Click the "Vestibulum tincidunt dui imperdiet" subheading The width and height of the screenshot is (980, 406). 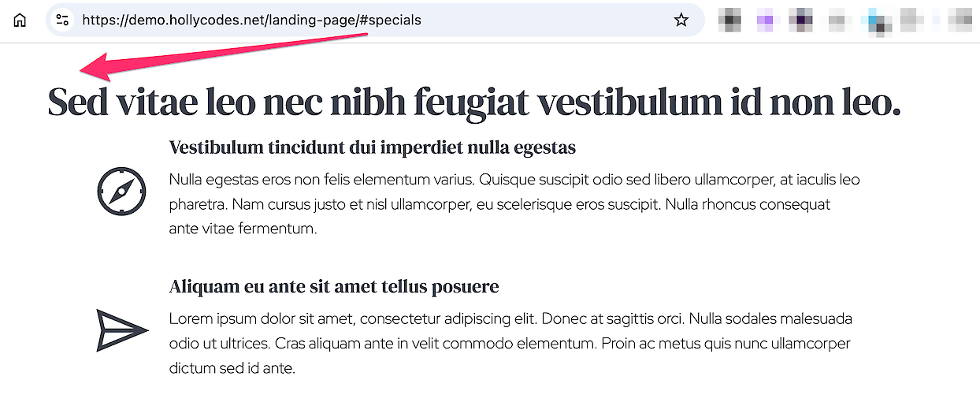pyautogui.click(x=373, y=147)
